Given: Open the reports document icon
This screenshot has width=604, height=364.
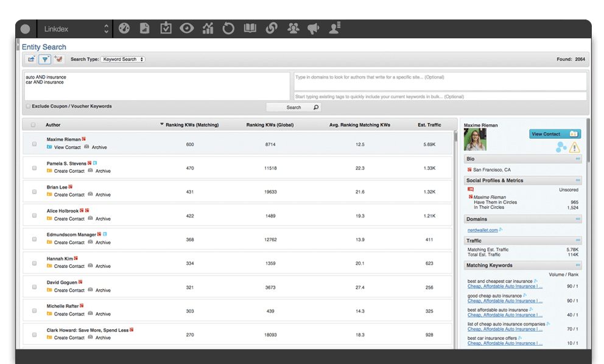Looking at the screenshot, I should click(x=145, y=28).
